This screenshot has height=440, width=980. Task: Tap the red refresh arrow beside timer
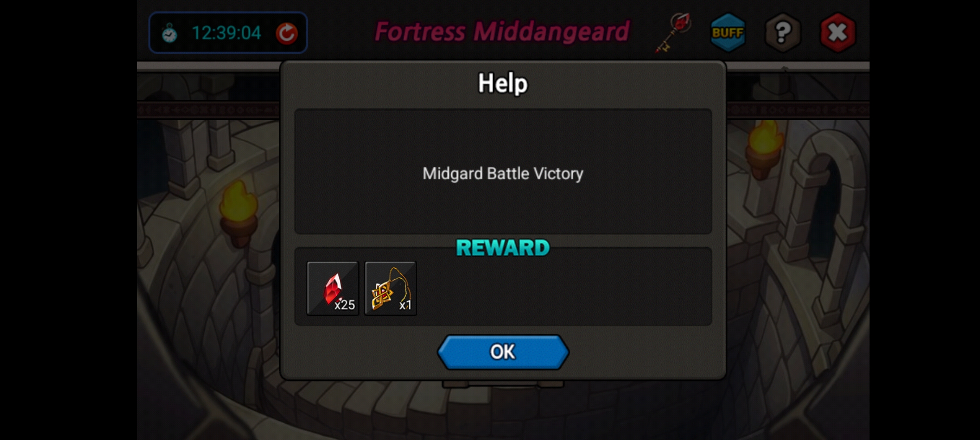[x=287, y=33]
